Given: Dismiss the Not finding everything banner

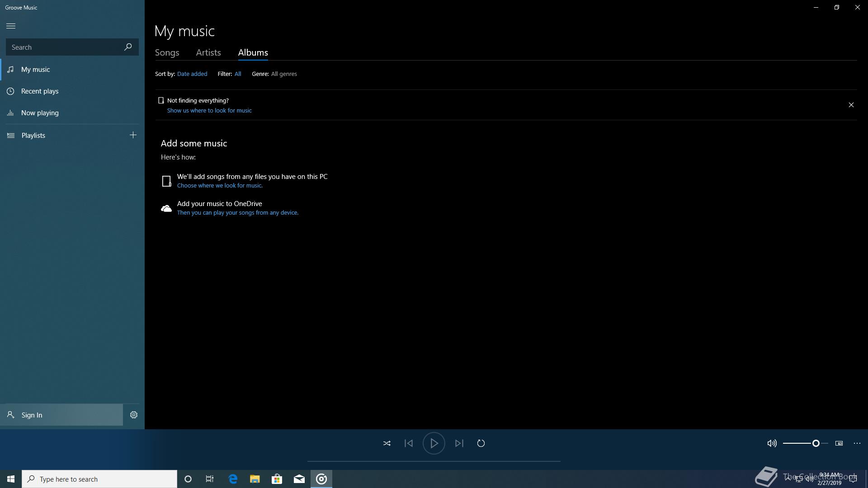Looking at the screenshot, I should [x=851, y=105].
